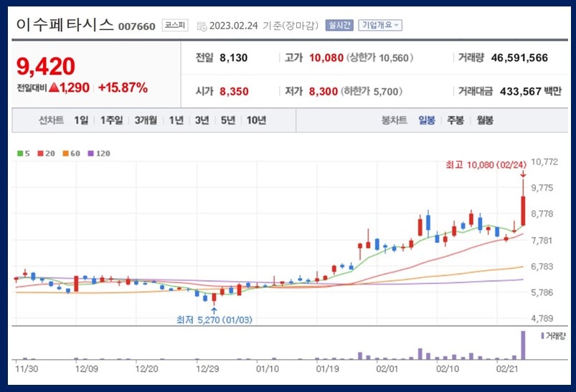
Task: Click the 상한가 10,560 text
Action: 380,57
